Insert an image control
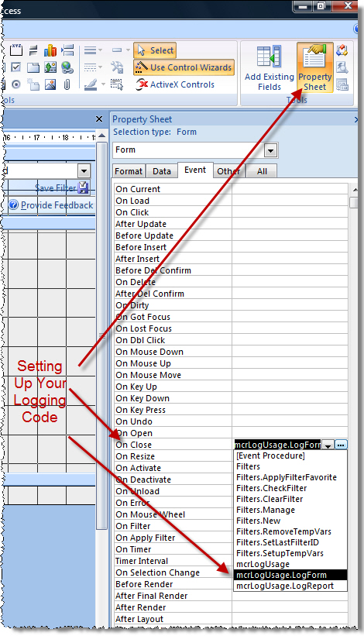 (50, 84)
